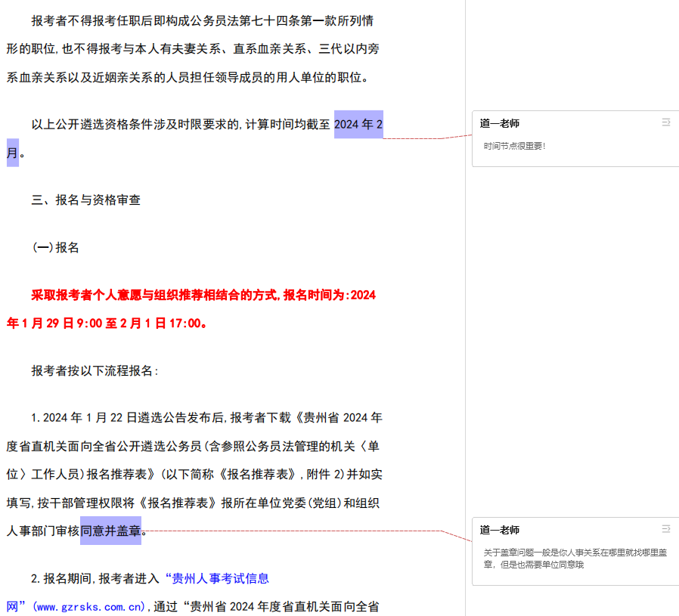Click the highlighted phrase 同意并盖章
The height and width of the screenshot is (616, 679).
click(x=110, y=531)
